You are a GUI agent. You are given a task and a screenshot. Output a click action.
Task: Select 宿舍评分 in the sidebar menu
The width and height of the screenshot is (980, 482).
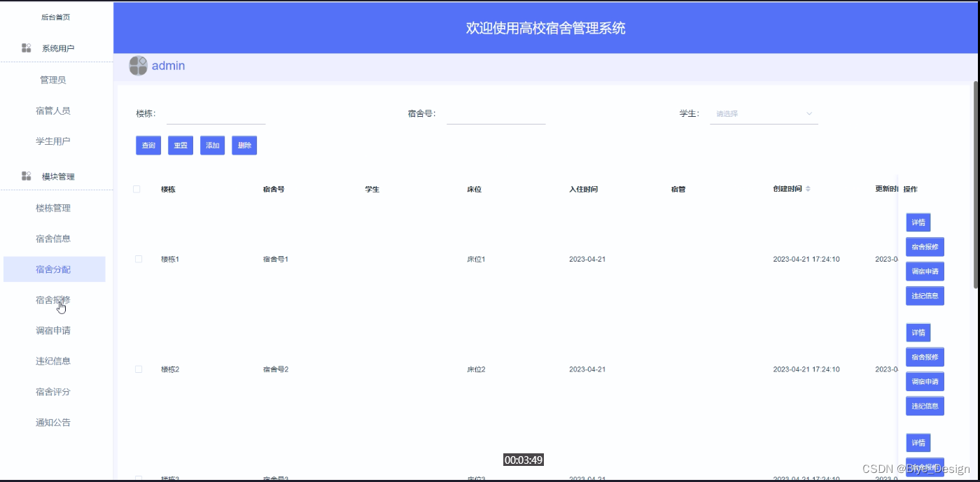coord(55,391)
